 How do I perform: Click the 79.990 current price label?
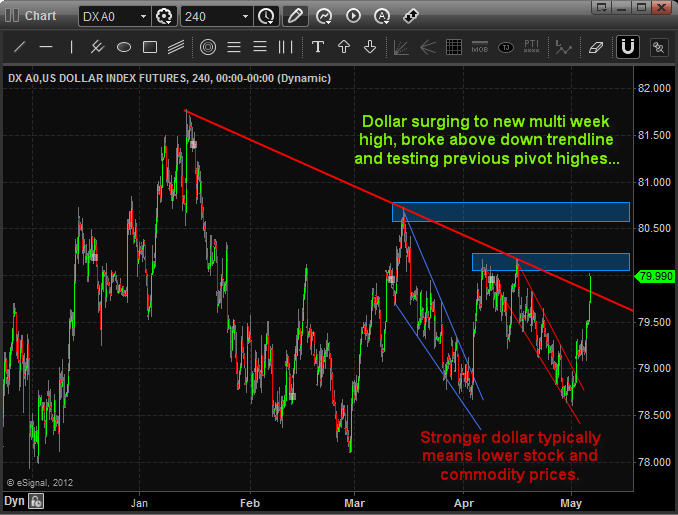655,276
